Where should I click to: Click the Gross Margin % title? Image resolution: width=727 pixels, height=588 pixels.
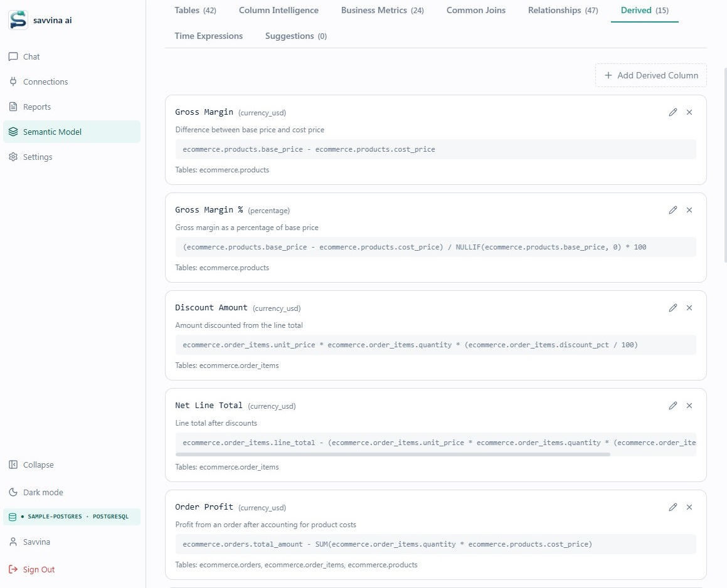click(209, 210)
